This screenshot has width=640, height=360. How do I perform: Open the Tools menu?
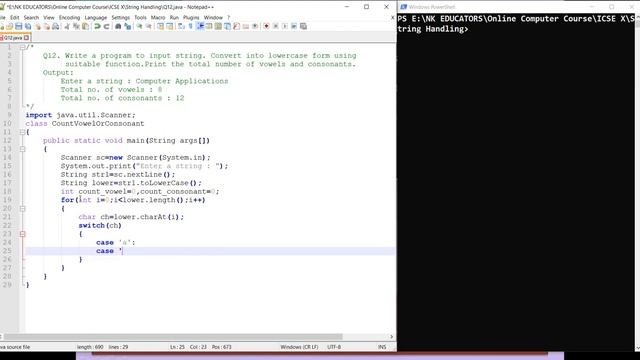click(x=140, y=18)
